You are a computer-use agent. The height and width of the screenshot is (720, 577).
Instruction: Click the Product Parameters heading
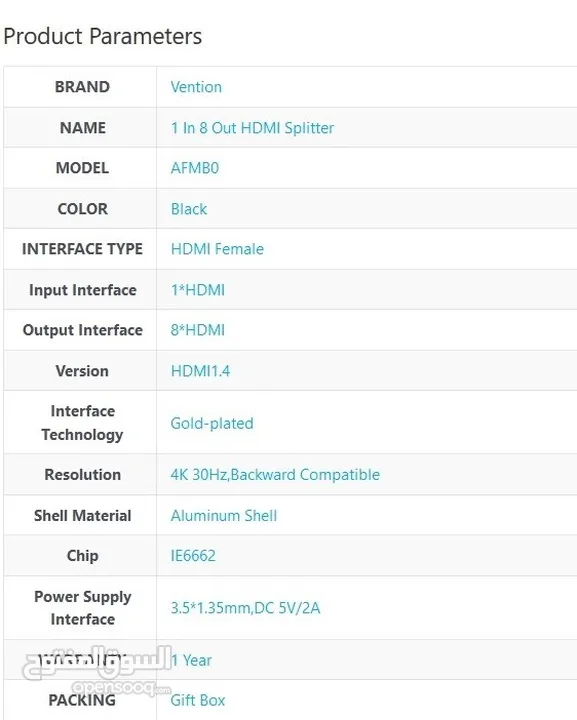[x=102, y=36]
